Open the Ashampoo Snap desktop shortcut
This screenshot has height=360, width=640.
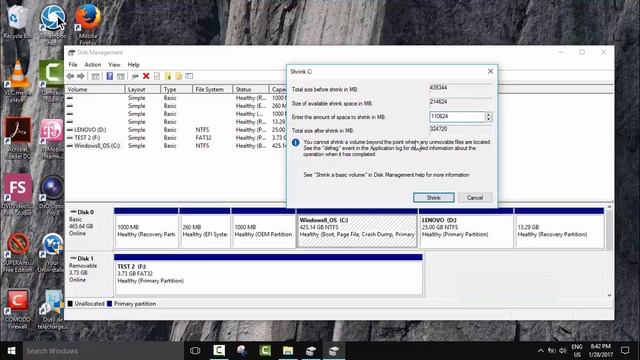(52, 23)
